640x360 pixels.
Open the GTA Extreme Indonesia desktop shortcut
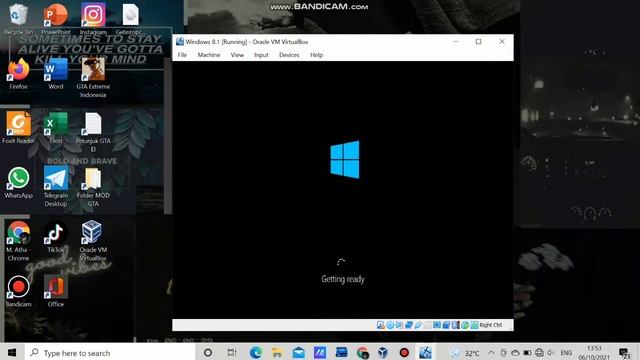(93, 78)
